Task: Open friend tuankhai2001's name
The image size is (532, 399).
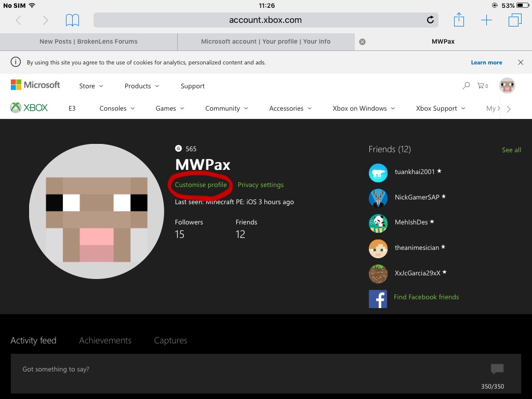Action: [x=415, y=171]
